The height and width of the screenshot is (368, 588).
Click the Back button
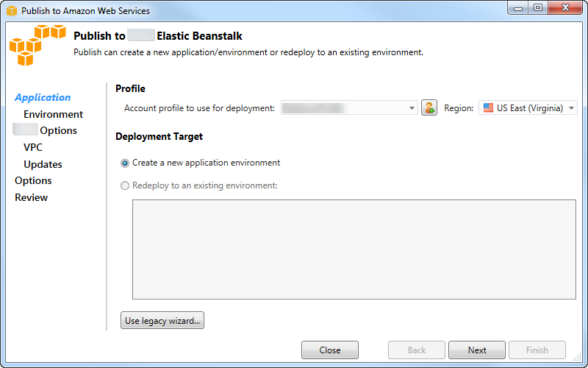pos(417,350)
